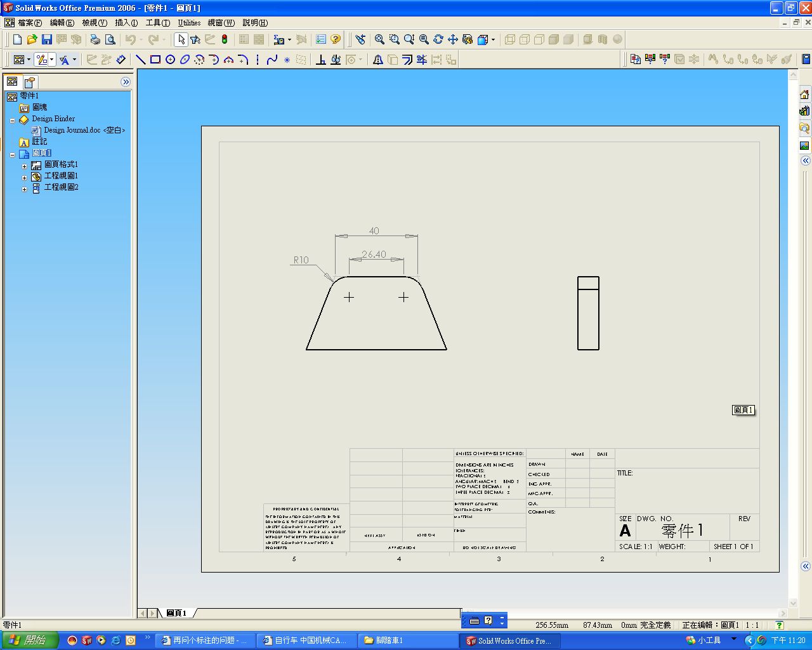Click the R10 radius dimension label
Image resolution: width=812 pixels, height=650 pixels.
(x=301, y=260)
